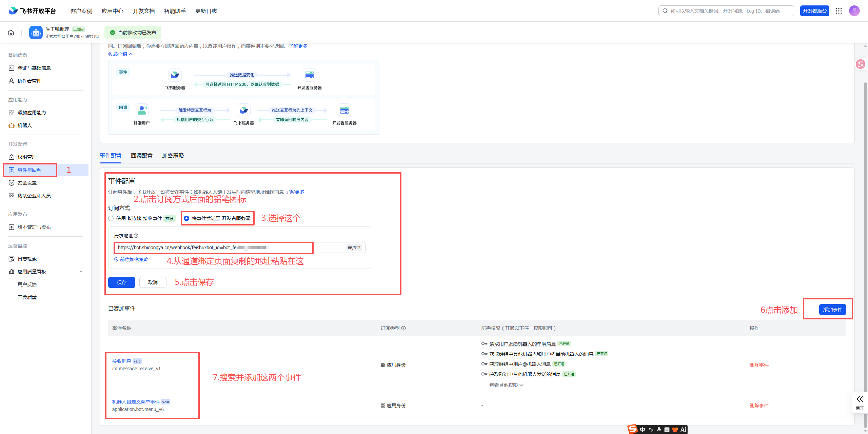Click permission 获取群组中用户@机器人消息
The image size is (868, 434).
520,364
